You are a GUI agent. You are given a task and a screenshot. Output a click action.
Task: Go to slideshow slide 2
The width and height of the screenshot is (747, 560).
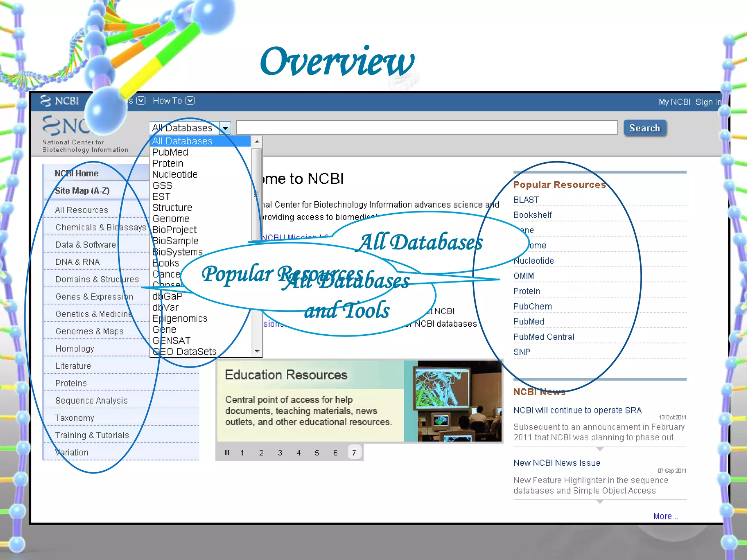(261, 453)
